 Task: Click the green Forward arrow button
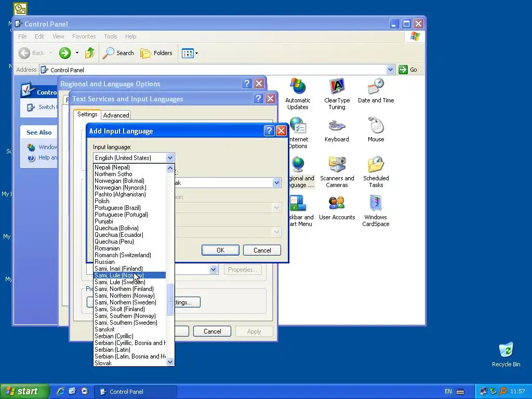[65, 53]
